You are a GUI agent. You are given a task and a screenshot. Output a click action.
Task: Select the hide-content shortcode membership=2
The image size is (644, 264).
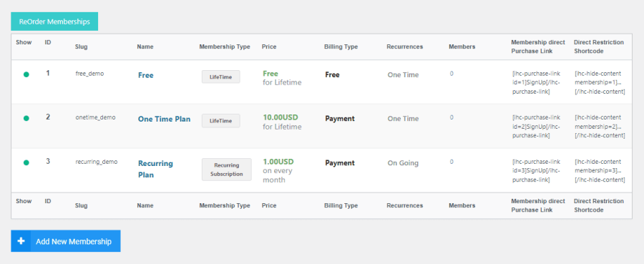click(600, 127)
